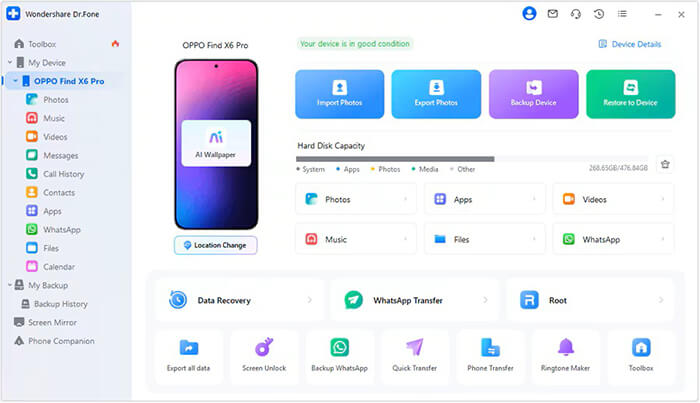Image resolution: width=700 pixels, height=403 pixels.
Task: Open the history clock icon
Action: pyautogui.click(x=599, y=14)
